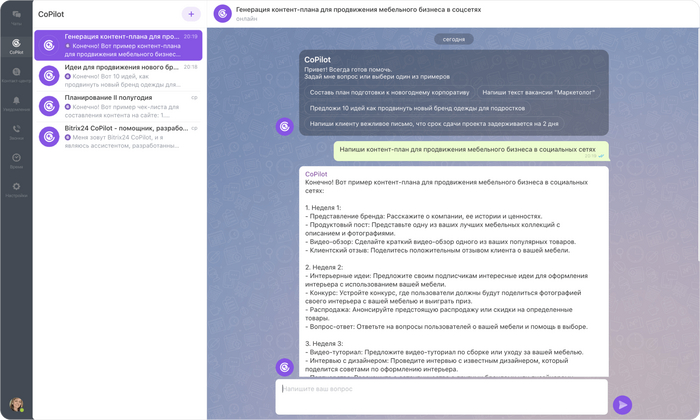Choose example 'Составь план подготовки к новогоднему корпоративу'
The image size is (700, 420).
point(389,92)
